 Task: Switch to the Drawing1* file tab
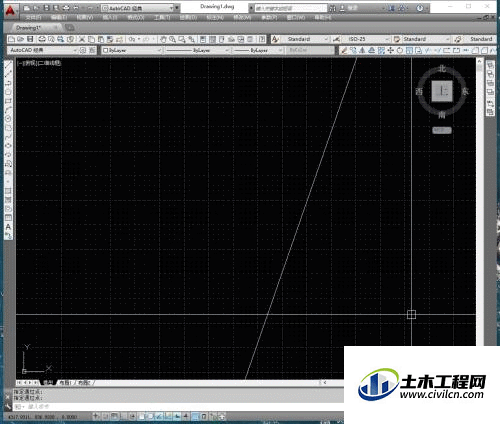pyautogui.click(x=36, y=28)
